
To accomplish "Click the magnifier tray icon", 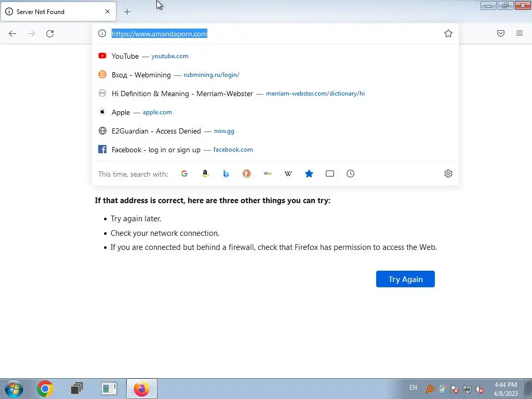I will click(430, 389).
